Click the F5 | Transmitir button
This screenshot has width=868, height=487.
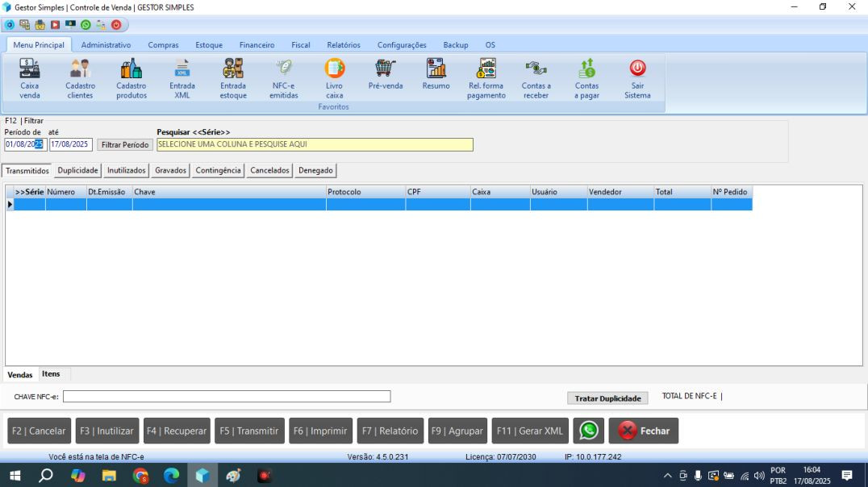coord(249,431)
